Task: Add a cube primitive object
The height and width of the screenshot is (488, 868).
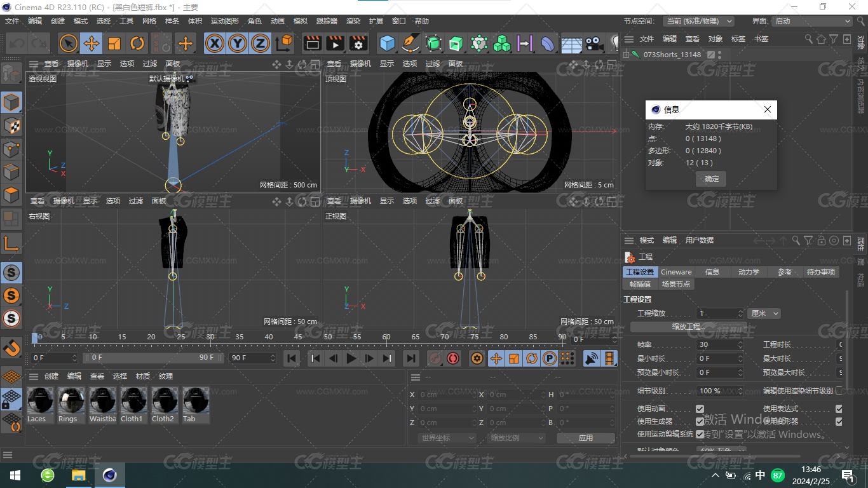Action: 388,43
